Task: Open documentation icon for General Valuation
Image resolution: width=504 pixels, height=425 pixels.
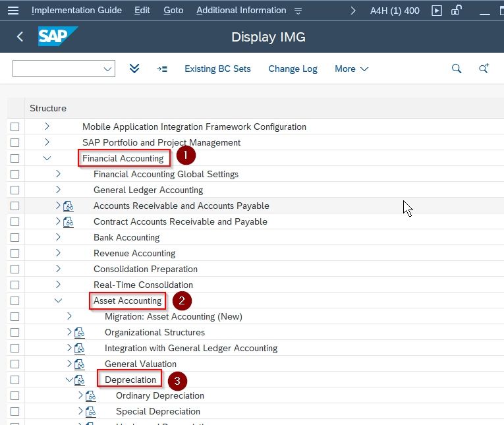Action: point(80,364)
